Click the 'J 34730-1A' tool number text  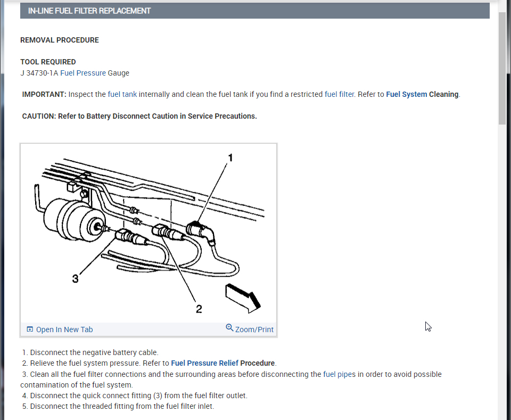(39, 73)
